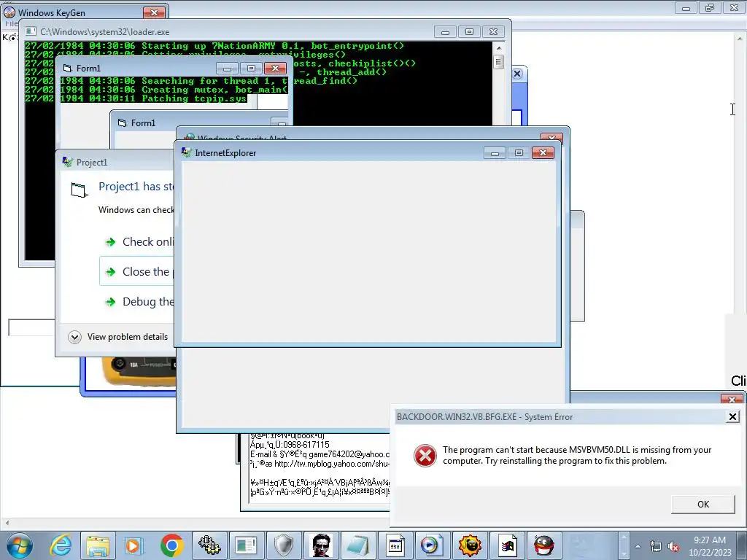Screen dimensions: 747x560
Task: Open the Windows Start orb
Action: tap(19, 545)
